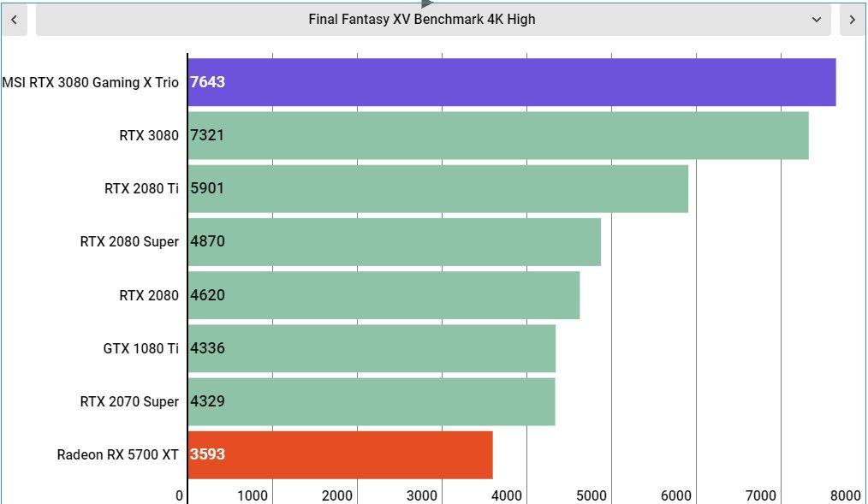The width and height of the screenshot is (868, 504).
Task: Click the score value 4336
Action: click(x=208, y=348)
